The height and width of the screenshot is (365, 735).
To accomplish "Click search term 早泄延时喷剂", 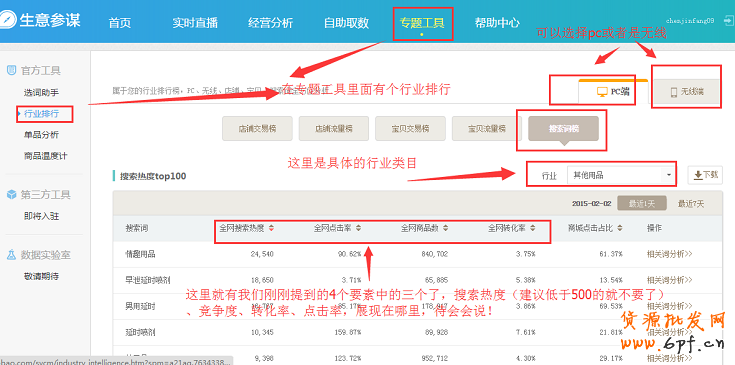I will click(148, 280).
